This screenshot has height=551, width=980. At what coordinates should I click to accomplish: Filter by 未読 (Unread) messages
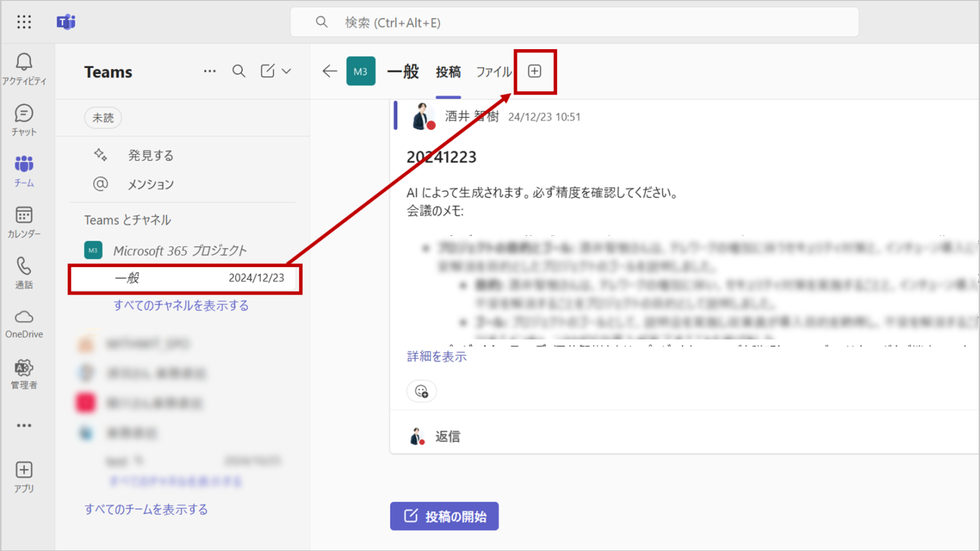(103, 117)
